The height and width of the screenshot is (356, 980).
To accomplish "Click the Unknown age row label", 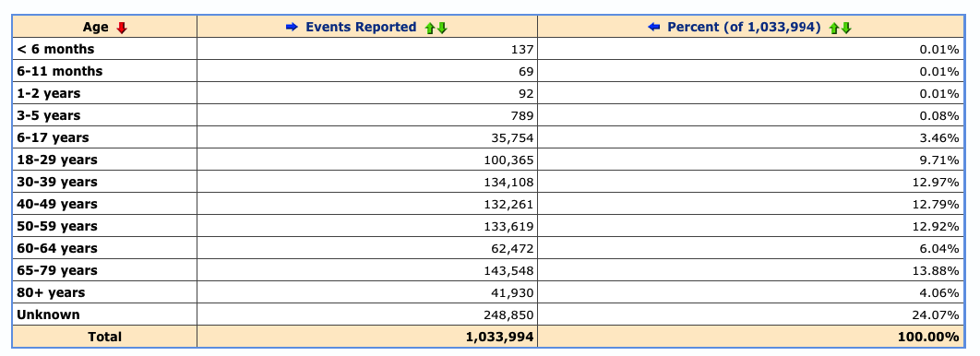I will point(48,314).
